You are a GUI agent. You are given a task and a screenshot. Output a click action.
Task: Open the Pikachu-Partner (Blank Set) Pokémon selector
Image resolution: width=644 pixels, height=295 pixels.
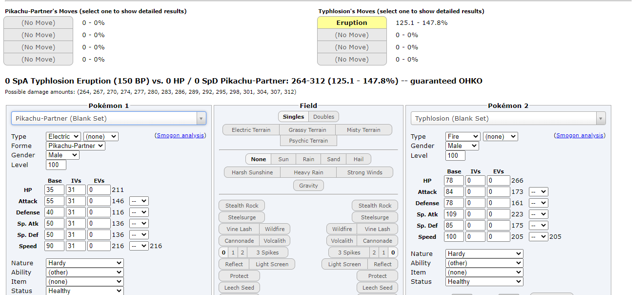click(x=109, y=118)
